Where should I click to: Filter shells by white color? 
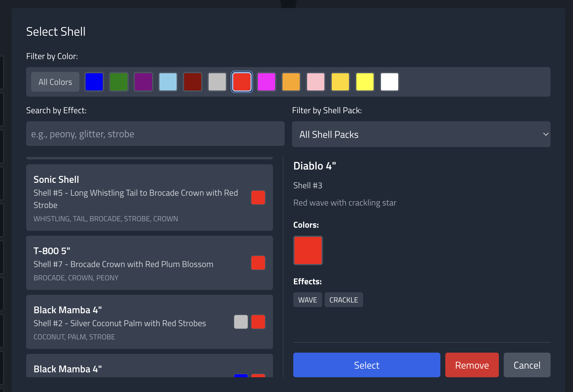[390, 82]
